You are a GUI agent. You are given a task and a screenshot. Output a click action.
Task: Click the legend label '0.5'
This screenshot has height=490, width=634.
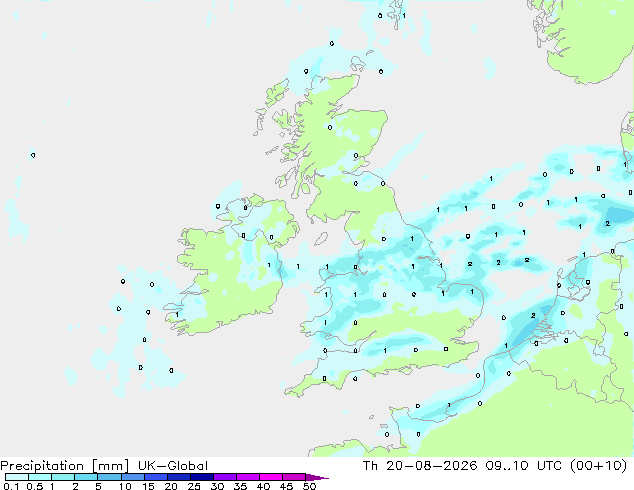34,486
